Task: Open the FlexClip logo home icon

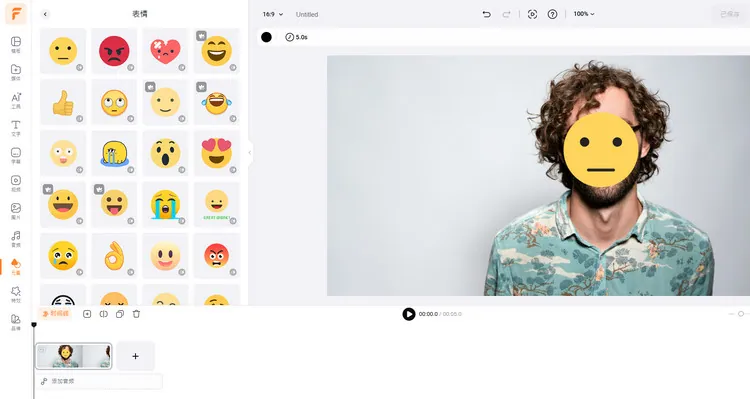Action: [x=16, y=14]
